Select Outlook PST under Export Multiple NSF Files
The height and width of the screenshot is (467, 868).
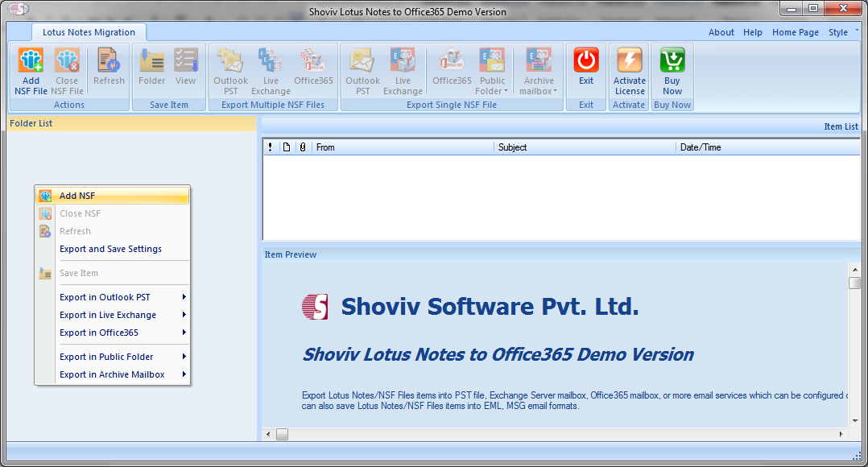click(231, 71)
